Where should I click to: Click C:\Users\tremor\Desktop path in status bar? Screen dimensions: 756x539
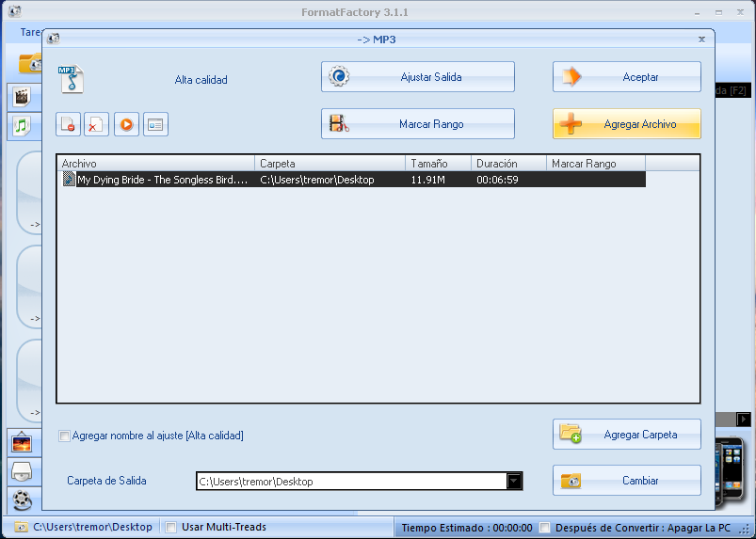tap(92, 527)
